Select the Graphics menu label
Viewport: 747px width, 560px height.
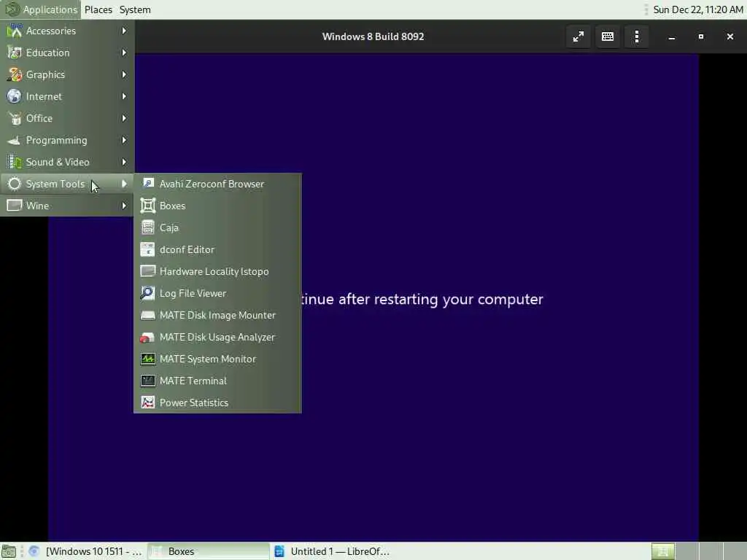[x=45, y=75]
